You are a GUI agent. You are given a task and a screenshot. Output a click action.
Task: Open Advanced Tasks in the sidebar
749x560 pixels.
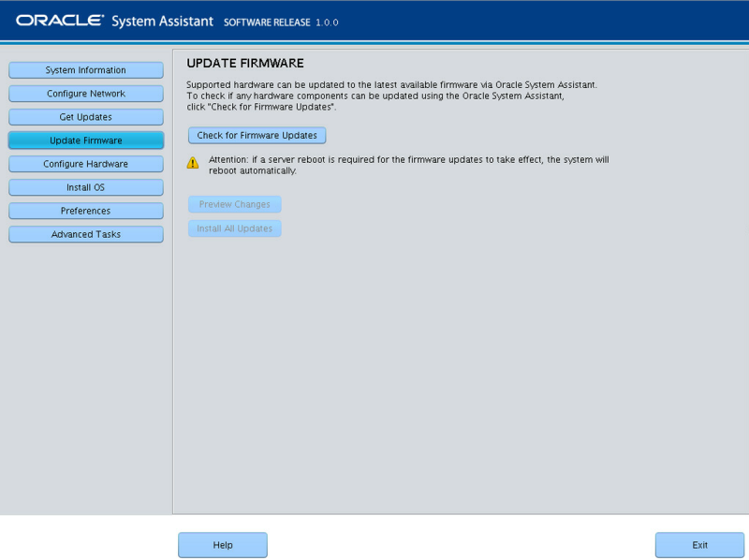pyautogui.click(x=85, y=233)
